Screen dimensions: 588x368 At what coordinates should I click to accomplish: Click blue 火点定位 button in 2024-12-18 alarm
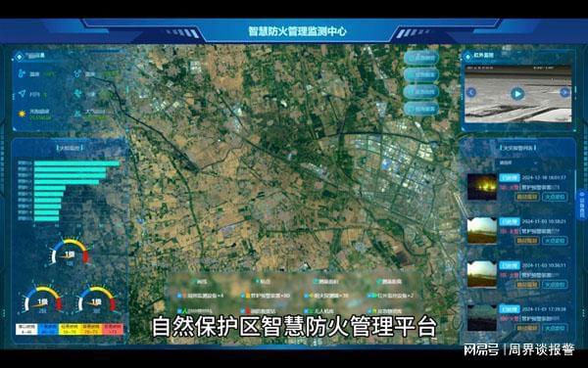coord(555,197)
